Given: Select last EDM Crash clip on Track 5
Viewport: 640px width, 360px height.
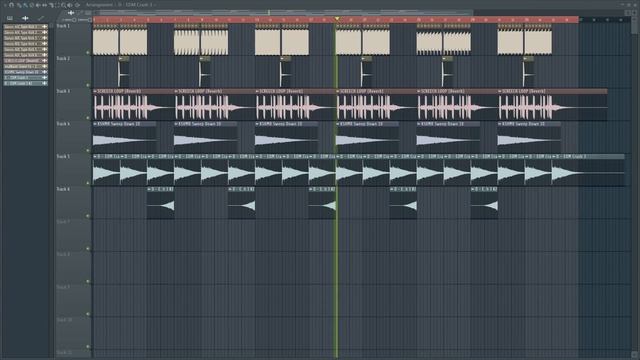Looking at the screenshot, I should [588, 170].
